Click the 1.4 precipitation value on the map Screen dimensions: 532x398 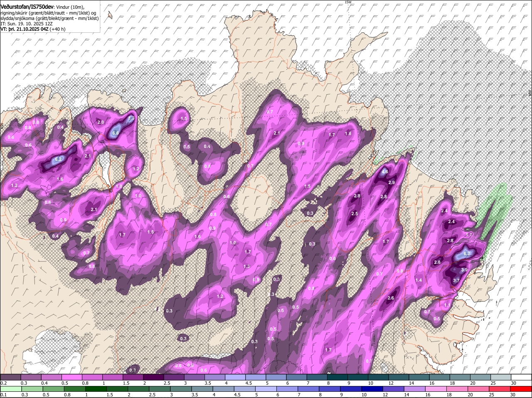point(419,280)
